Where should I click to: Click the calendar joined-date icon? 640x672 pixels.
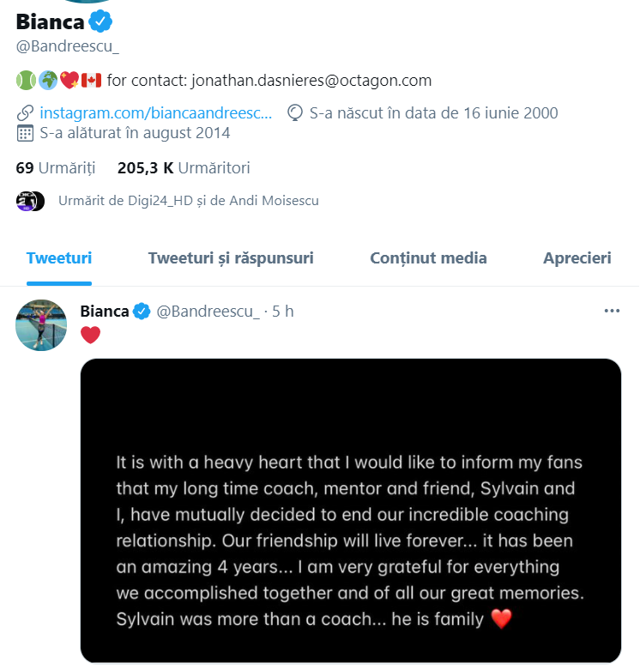26,133
